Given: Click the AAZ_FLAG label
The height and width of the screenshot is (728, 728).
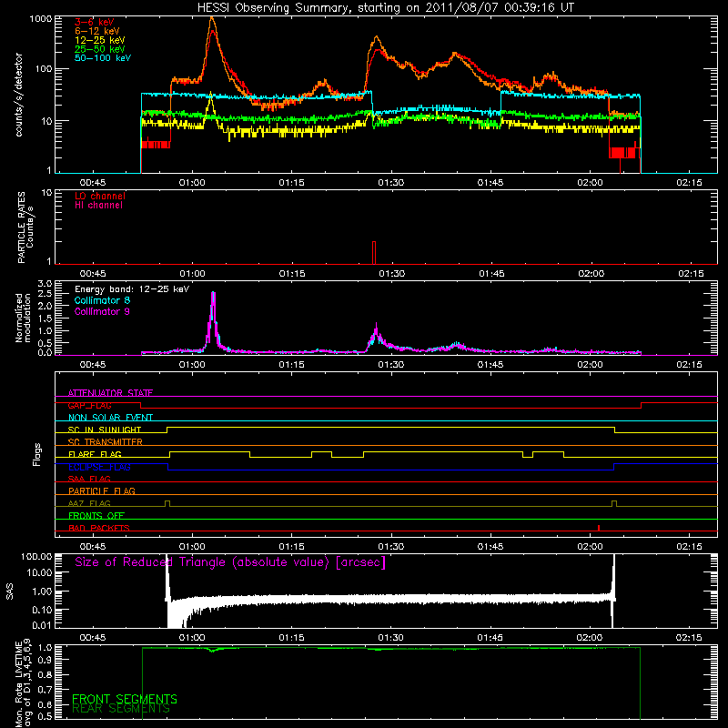Looking at the screenshot, I should (x=89, y=503).
